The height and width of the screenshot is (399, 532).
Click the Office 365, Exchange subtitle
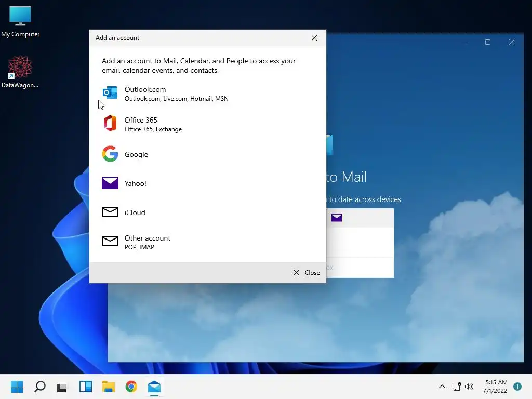pos(153,129)
